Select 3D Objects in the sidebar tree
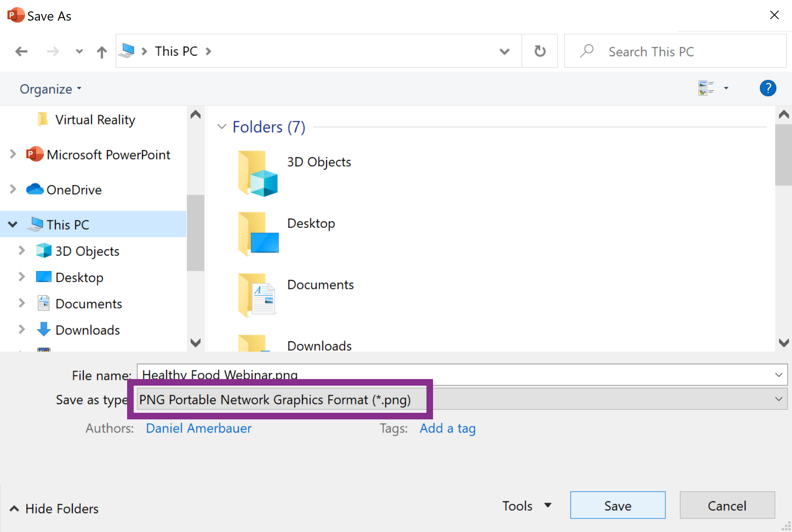The height and width of the screenshot is (532, 792). point(87,251)
